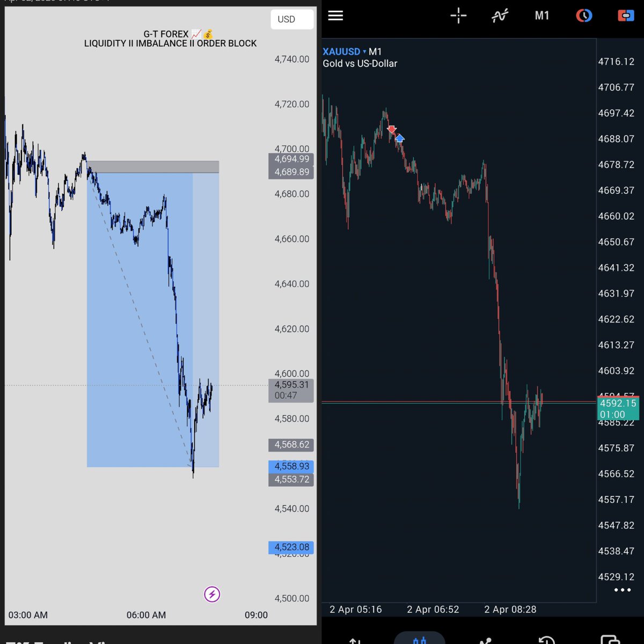Screen dimensions: 644x644
Task: Tap the 06:00 AM time axis label
Action: [146, 615]
